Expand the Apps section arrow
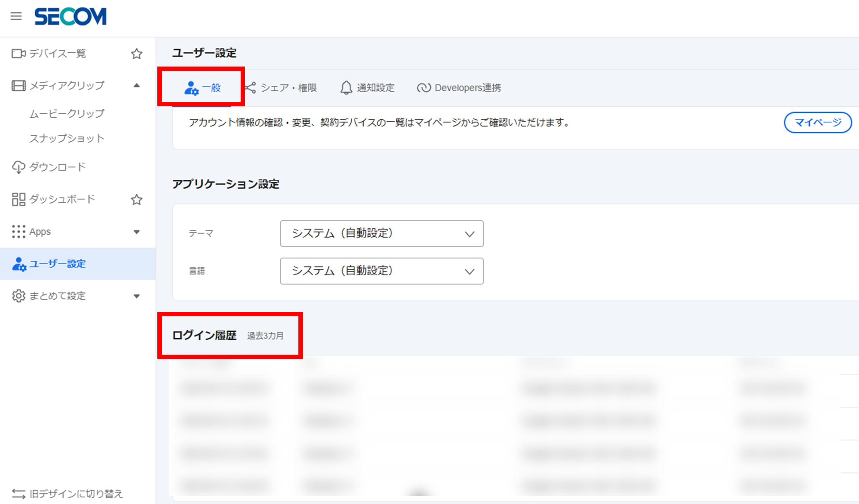 pyautogui.click(x=137, y=232)
